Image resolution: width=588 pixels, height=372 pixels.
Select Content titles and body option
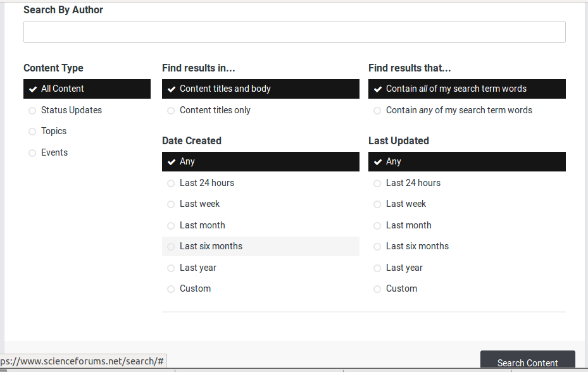click(225, 89)
